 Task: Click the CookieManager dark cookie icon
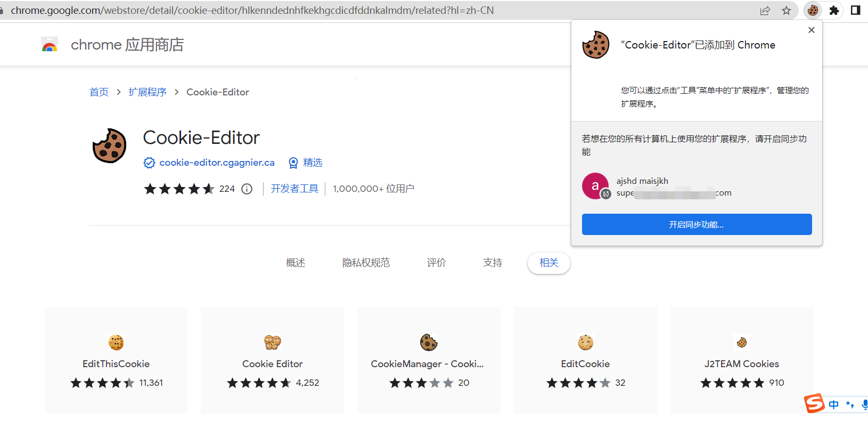(x=429, y=342)
